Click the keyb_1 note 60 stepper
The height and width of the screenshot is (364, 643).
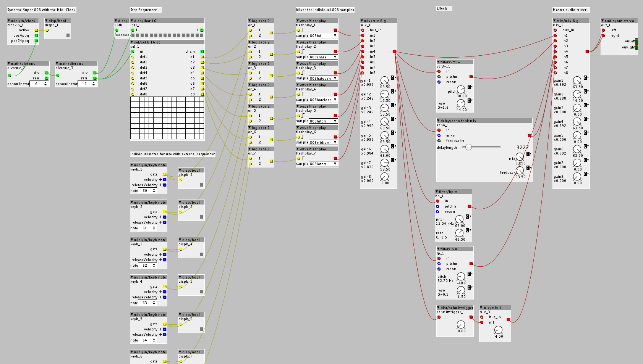coord(154,190)
